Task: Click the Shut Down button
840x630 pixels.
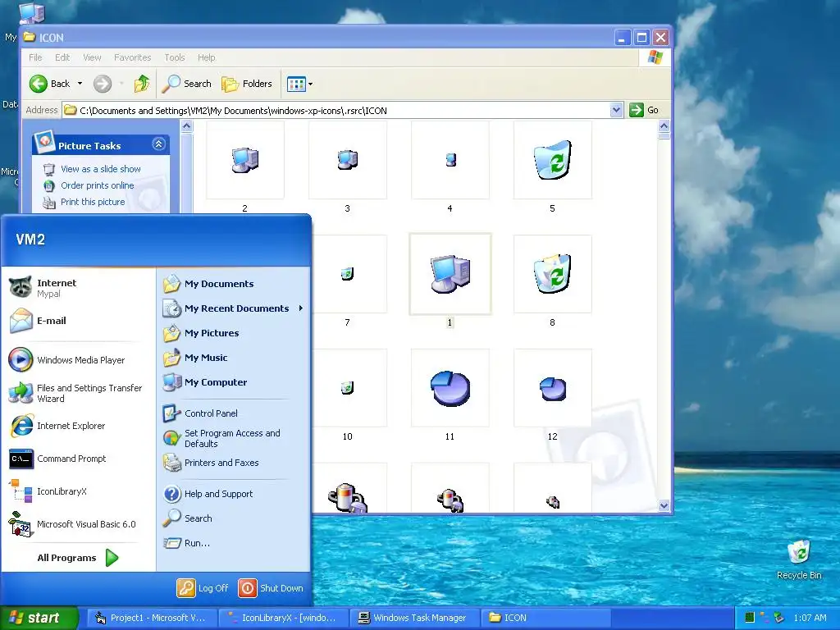Action: coord(271,587)
